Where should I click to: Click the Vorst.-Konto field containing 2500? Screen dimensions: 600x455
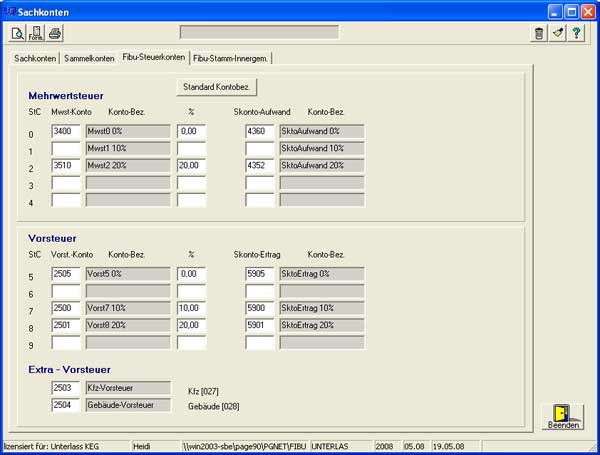point(66,308)
